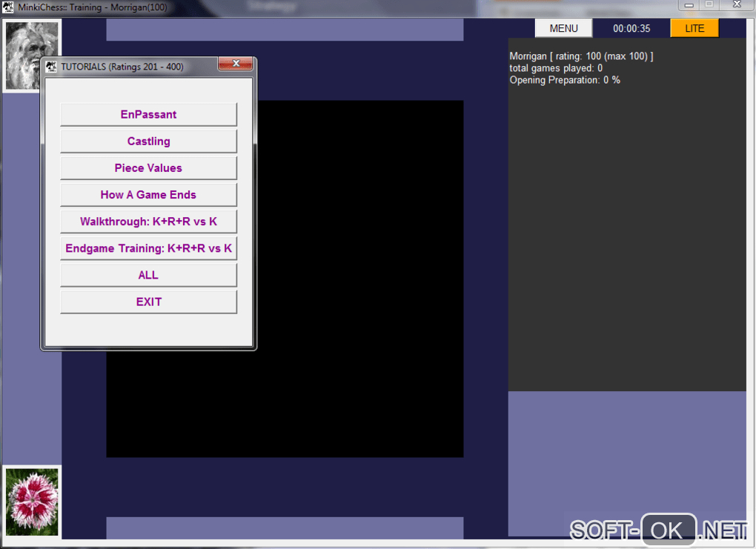Image resolution: width=756 pixels, height=549 pixels.
Task: Click the 'total games played: 0' text
Action: click(556, 68)
